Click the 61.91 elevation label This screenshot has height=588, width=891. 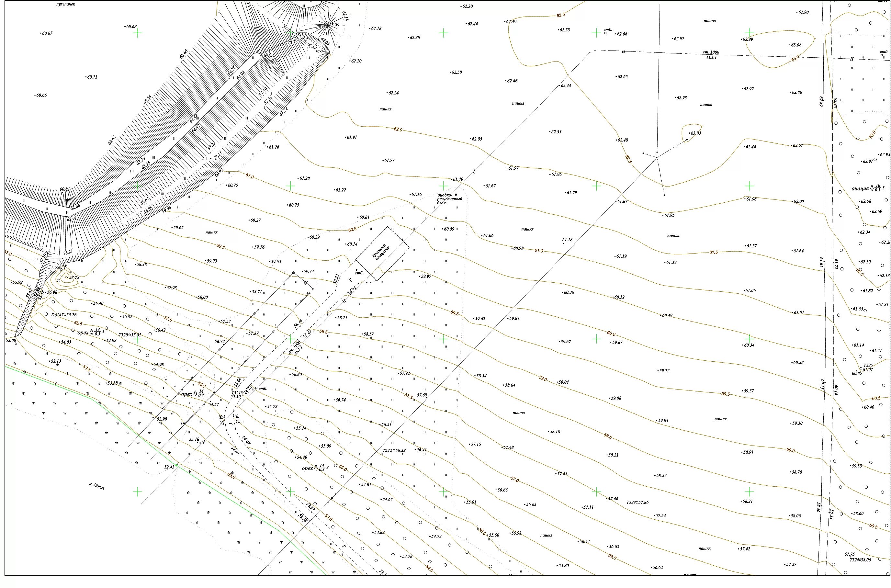coord(352,137)
